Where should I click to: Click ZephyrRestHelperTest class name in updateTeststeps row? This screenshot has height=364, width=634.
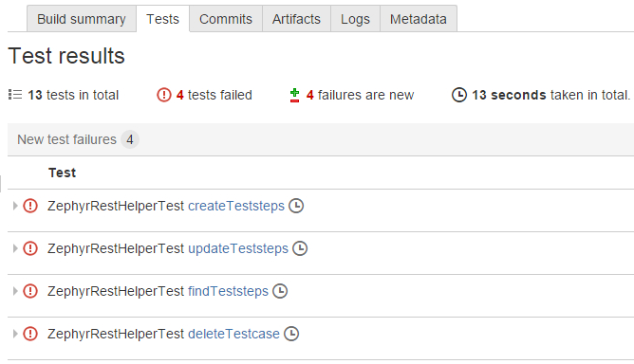click(x=116, y=249)
